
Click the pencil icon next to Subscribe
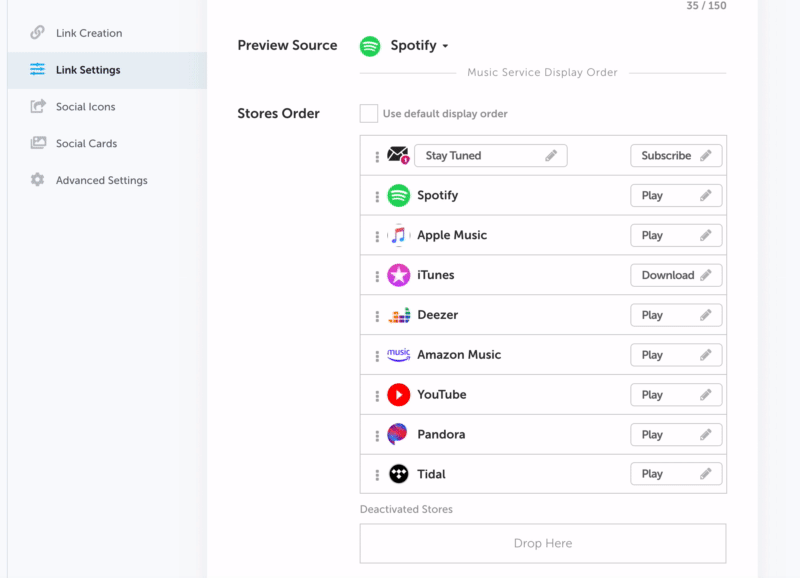coord(706,156)
